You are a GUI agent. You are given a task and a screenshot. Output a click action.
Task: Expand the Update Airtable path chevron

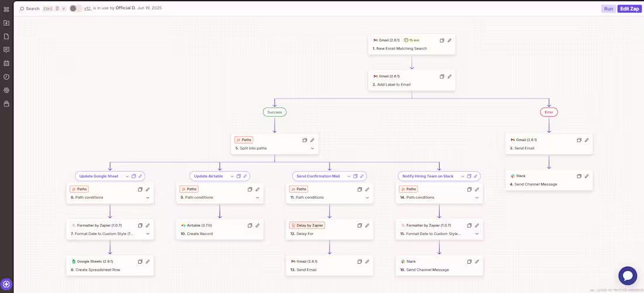pos(232,176)
